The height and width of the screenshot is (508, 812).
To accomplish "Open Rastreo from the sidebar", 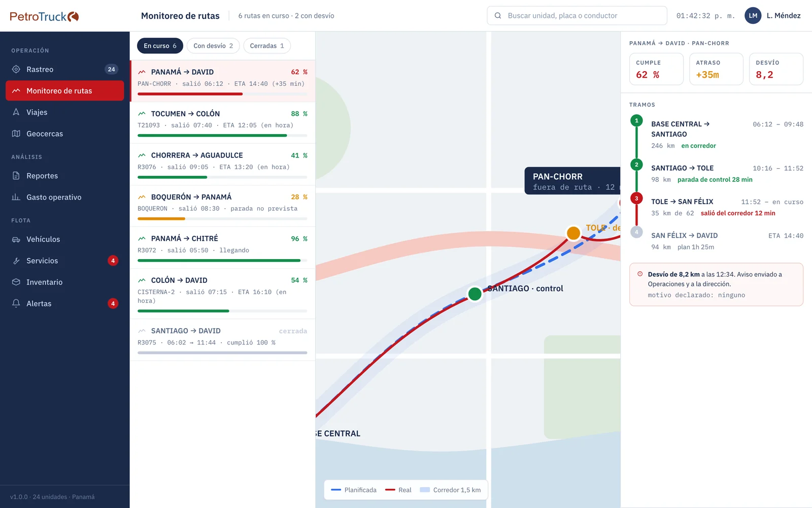I will point(64,69).
